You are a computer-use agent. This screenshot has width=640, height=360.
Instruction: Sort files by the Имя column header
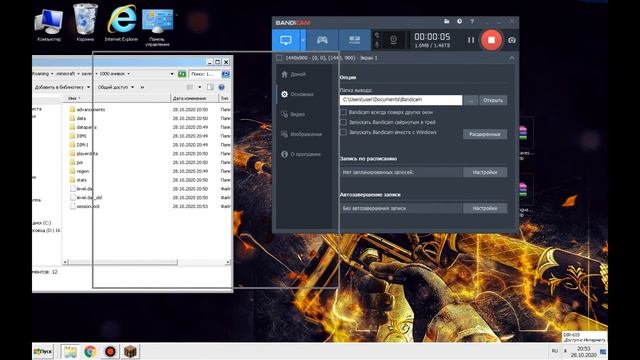point(116,98)
